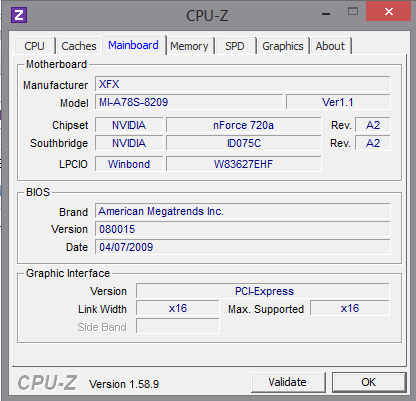Click the Side Band label
The width and height of the screenshot is (416, 401).
tap(102, 327)
